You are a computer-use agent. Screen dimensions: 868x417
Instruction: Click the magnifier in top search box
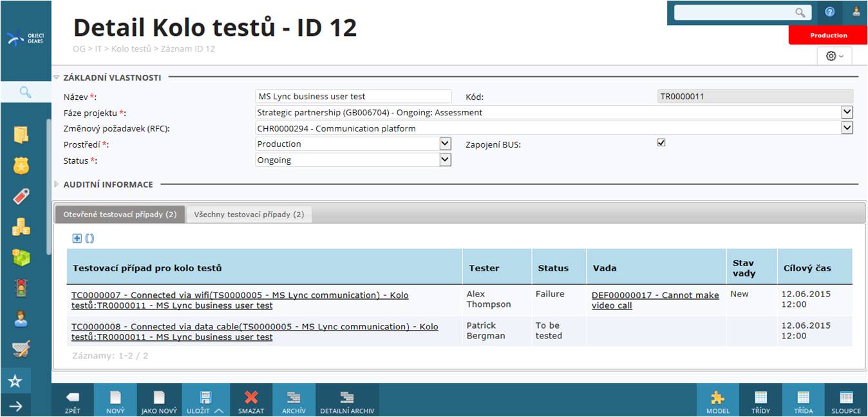click(x=800, y=12)
